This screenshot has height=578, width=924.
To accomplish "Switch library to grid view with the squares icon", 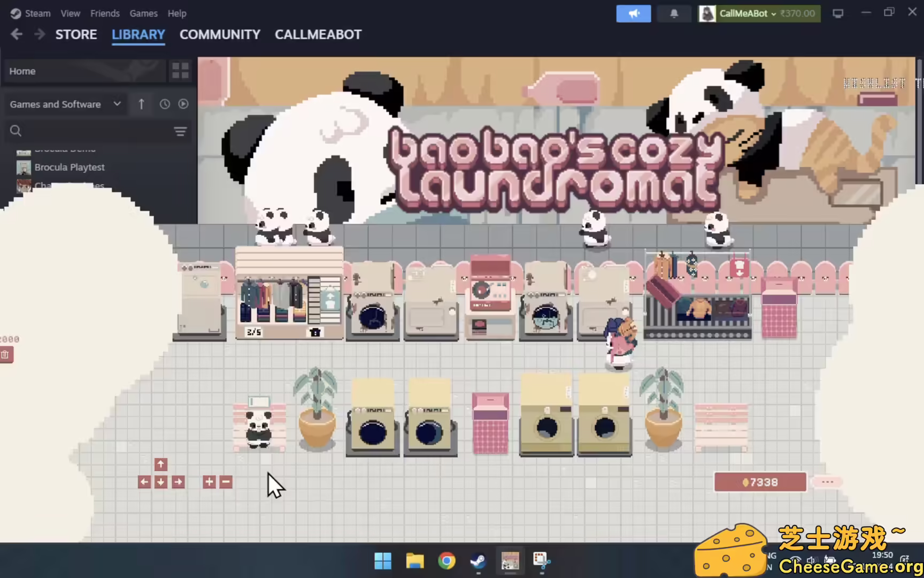I will (180, 70).
